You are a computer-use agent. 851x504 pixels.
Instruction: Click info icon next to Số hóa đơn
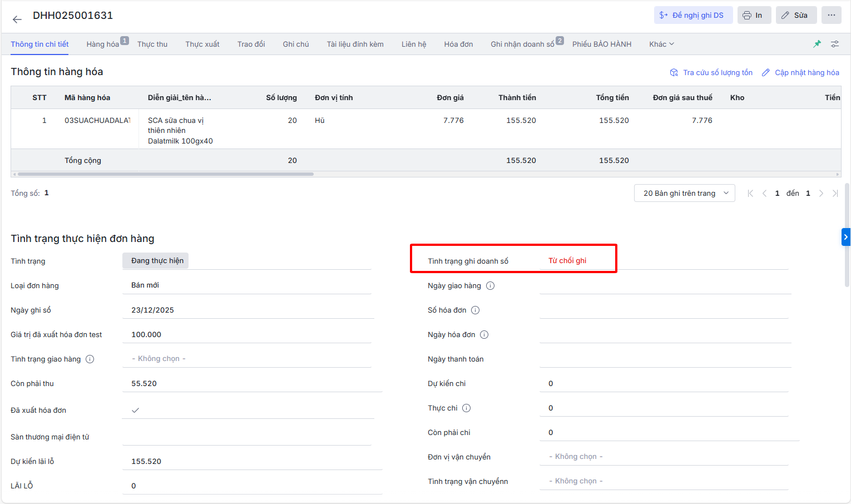[x=476, y=310]
